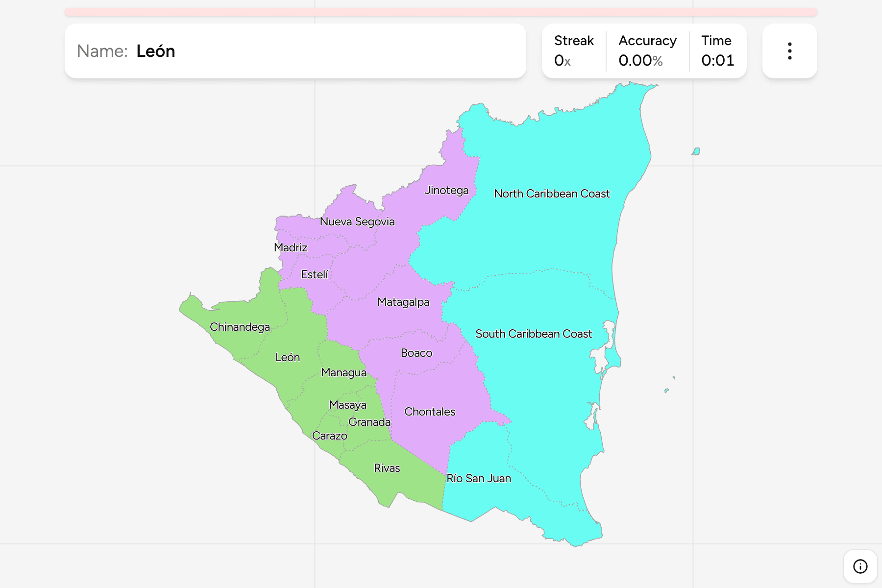Image resolution: width=882 pixels, height=588 pixels.
Task: Select the Chontales region
Action: [430, 412]
